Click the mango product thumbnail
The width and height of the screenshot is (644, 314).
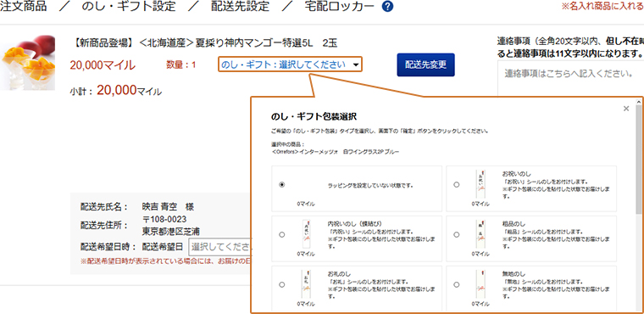coord(27,63)
